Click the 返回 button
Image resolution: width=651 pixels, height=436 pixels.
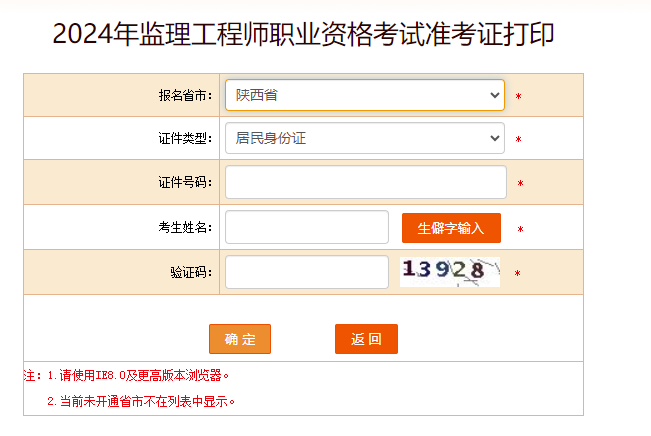tap(366, 339)
